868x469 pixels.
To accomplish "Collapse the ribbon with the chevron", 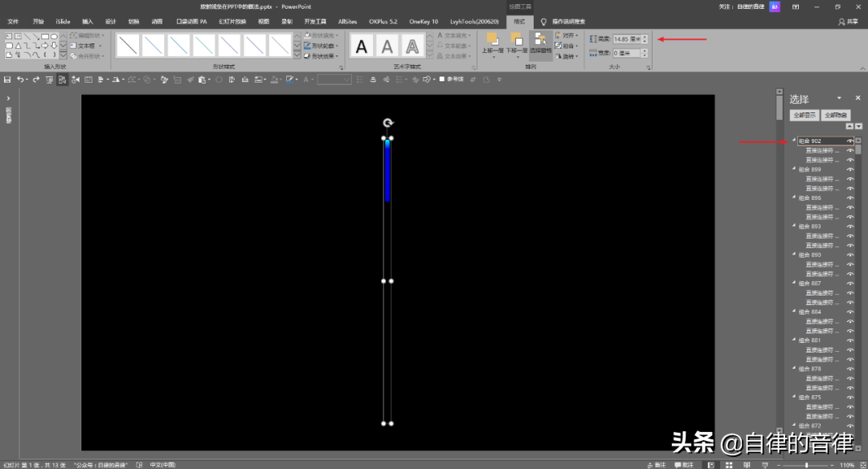I will pos(862,68).
